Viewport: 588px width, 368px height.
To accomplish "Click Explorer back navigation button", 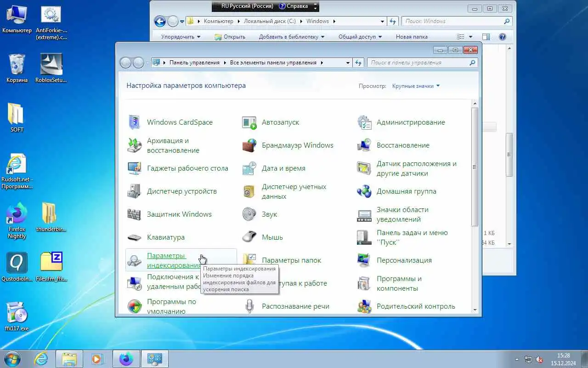I will coord(160,21).
